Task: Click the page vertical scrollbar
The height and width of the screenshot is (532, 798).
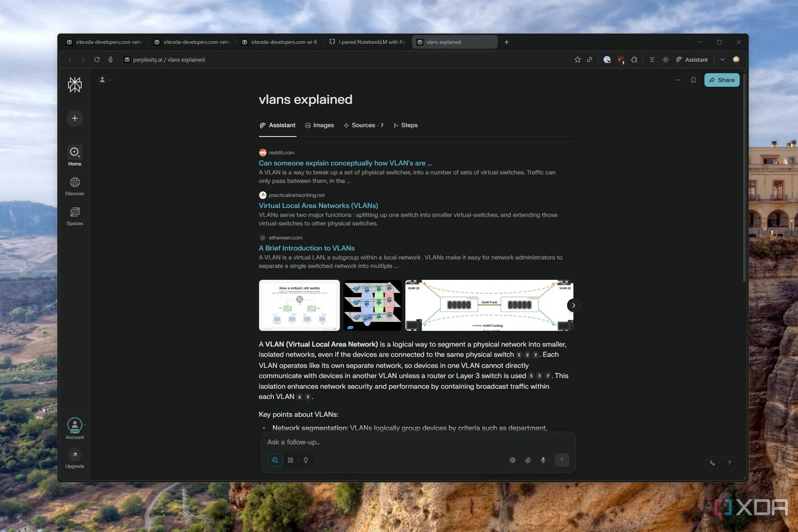Action: click(x=744, y=179)
